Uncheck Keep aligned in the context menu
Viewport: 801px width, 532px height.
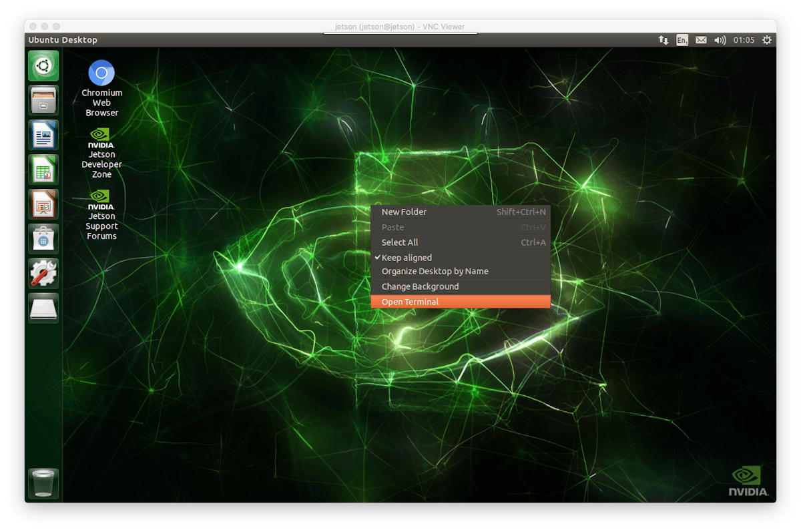click(406, 257)
